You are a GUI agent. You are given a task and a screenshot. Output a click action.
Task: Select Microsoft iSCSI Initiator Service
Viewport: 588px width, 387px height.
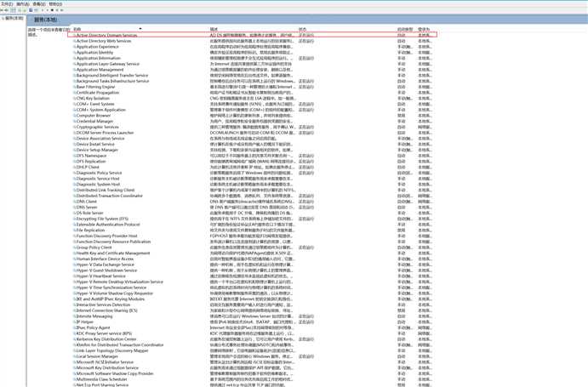[x=105, y=362]
